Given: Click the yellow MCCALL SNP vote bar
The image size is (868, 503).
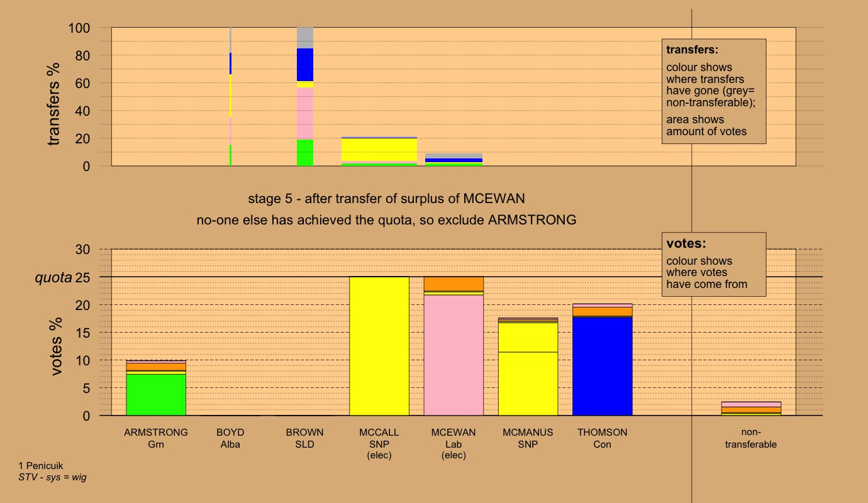Looking at the screenshot, I should (379, 346).
